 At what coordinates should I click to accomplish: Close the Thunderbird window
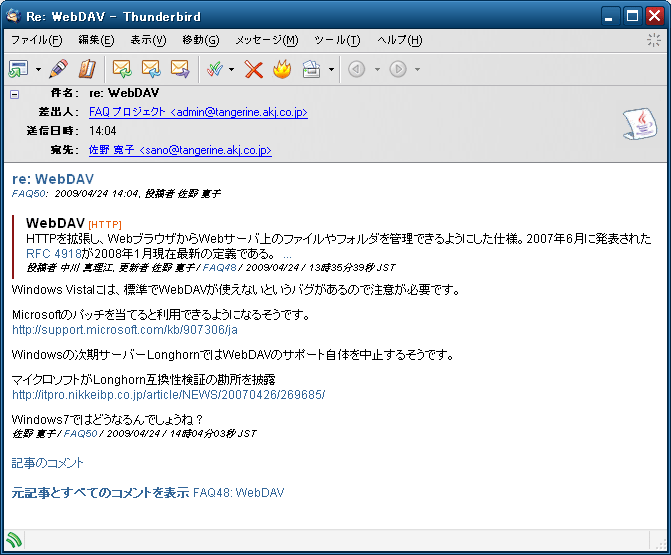(655, 16)
